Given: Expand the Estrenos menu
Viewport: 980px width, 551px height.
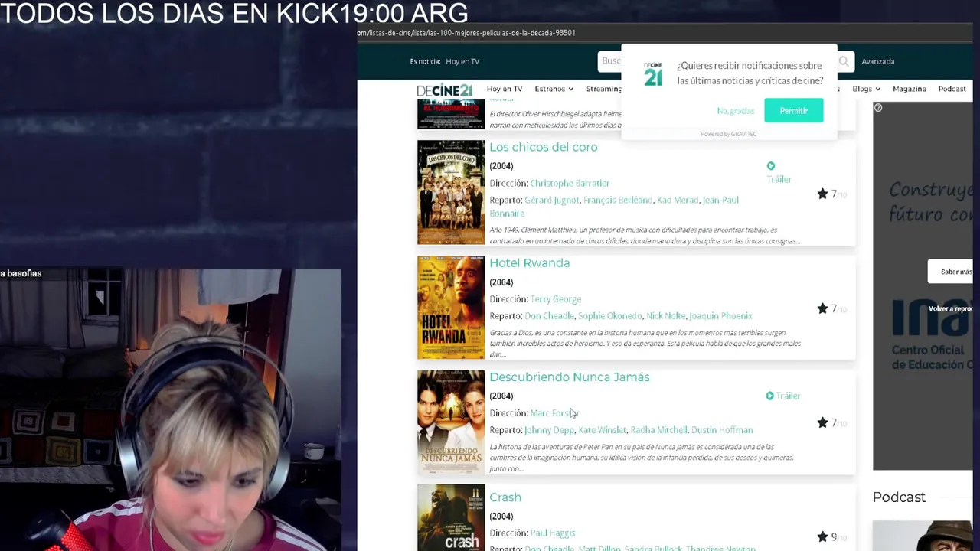Looking at the screenshot, I should click(554, 89).
